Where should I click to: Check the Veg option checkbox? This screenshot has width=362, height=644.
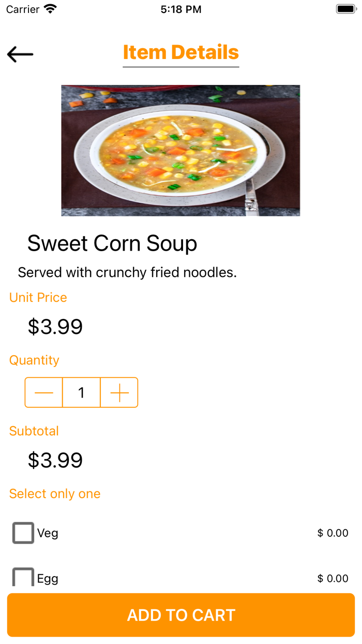click(23, 533)
